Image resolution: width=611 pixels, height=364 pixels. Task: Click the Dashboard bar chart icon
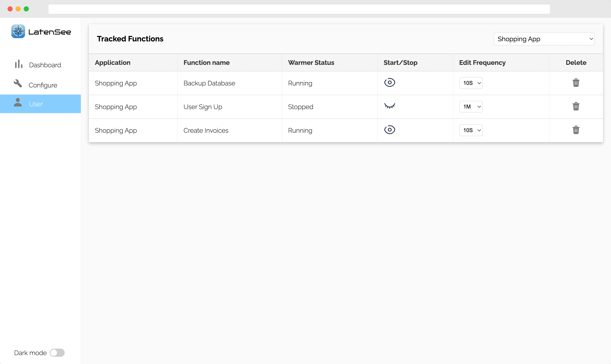click(x=19, y=64)
